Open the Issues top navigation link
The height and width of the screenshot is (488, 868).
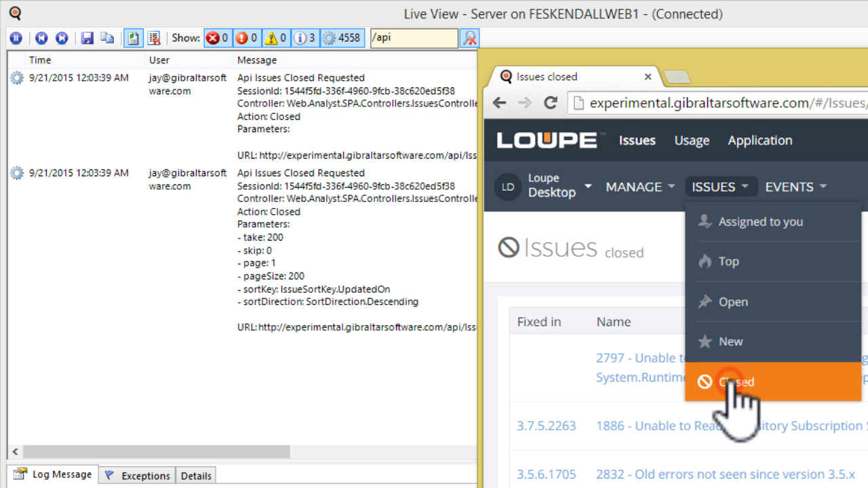(x=637, y=140)
